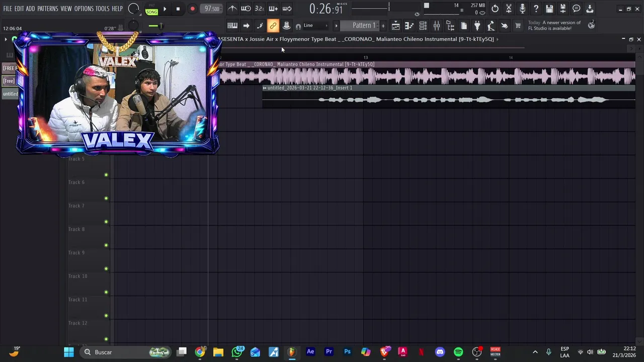Start playback with the play button
The image size is (644, 362).
[165, 9]
